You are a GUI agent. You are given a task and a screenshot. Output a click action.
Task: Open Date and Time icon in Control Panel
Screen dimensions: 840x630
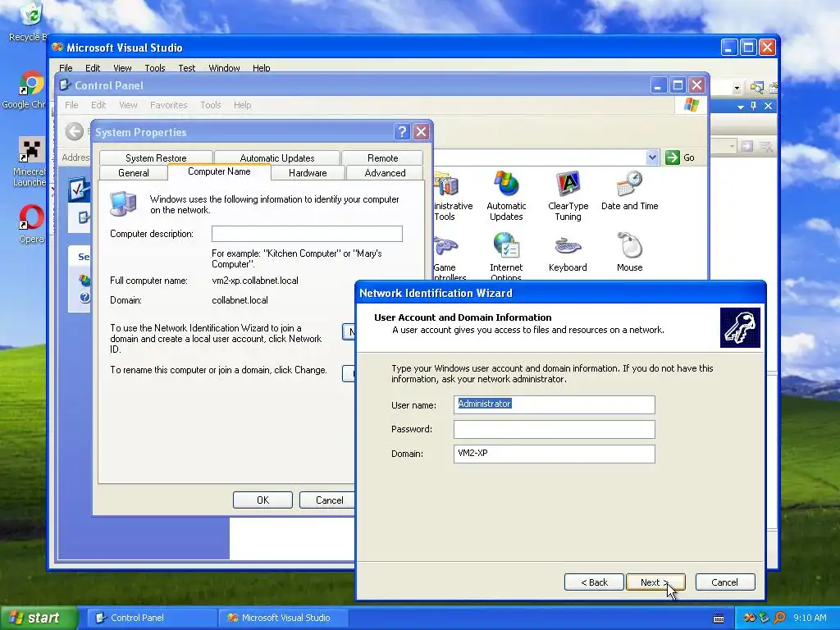point(629,190)
